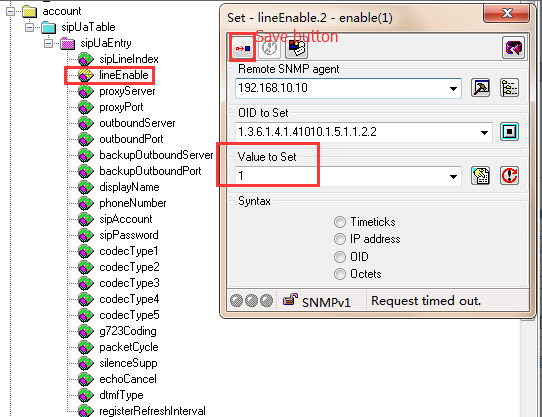Viewport: 542px width, 417px height.
Task: Click the Set/save button in dialog toolbar
Action: coord(243,48)
